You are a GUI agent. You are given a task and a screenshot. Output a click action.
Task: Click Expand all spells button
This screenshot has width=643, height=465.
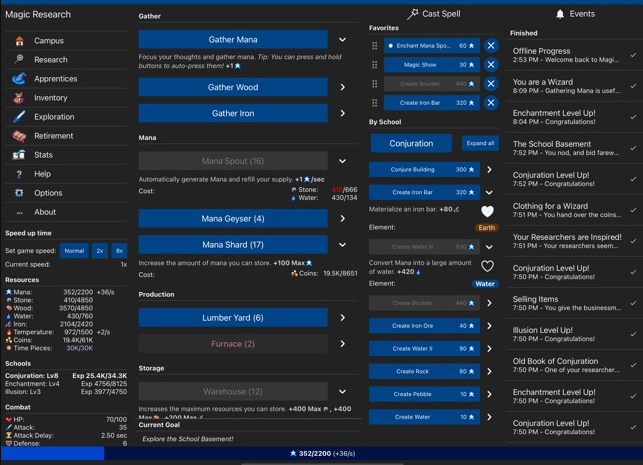pyautogui.click(x=480, y=144)
